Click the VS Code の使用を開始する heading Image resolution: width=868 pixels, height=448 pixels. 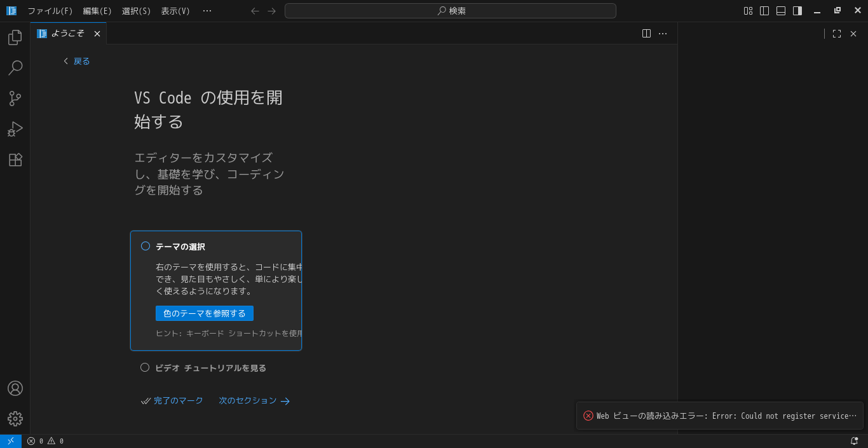(208, 109)
